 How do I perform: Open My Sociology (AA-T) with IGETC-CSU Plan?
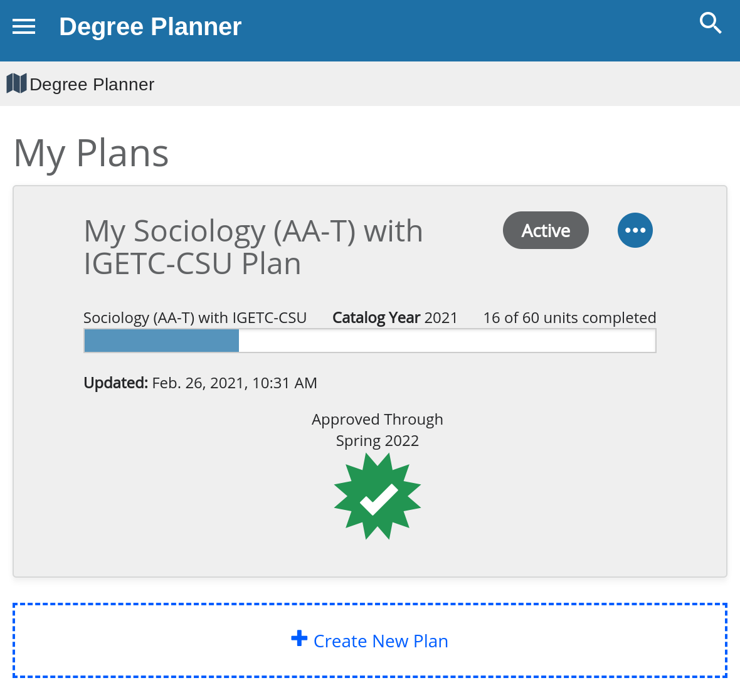253,247
